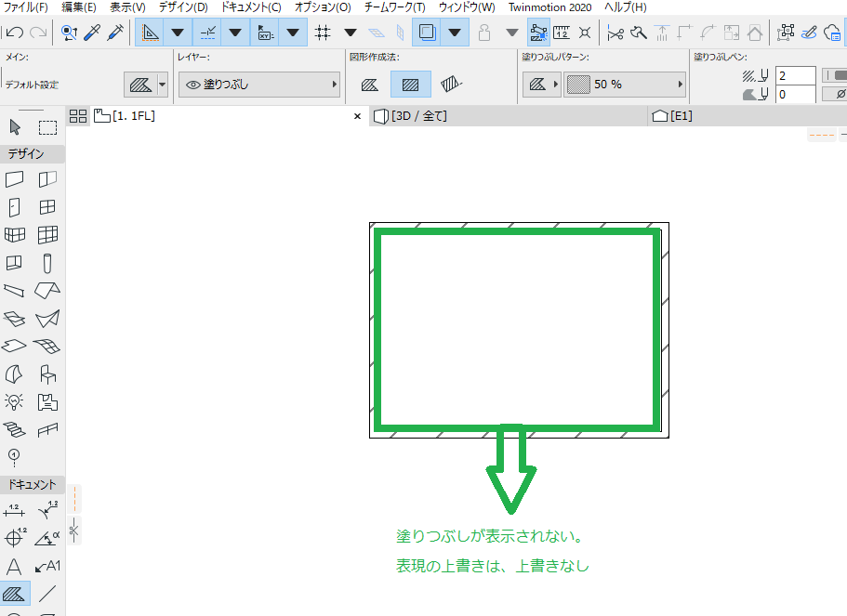This screenshot has width=847, height=616.
Task: Select the Stair tool
Action: pos(15,430)
